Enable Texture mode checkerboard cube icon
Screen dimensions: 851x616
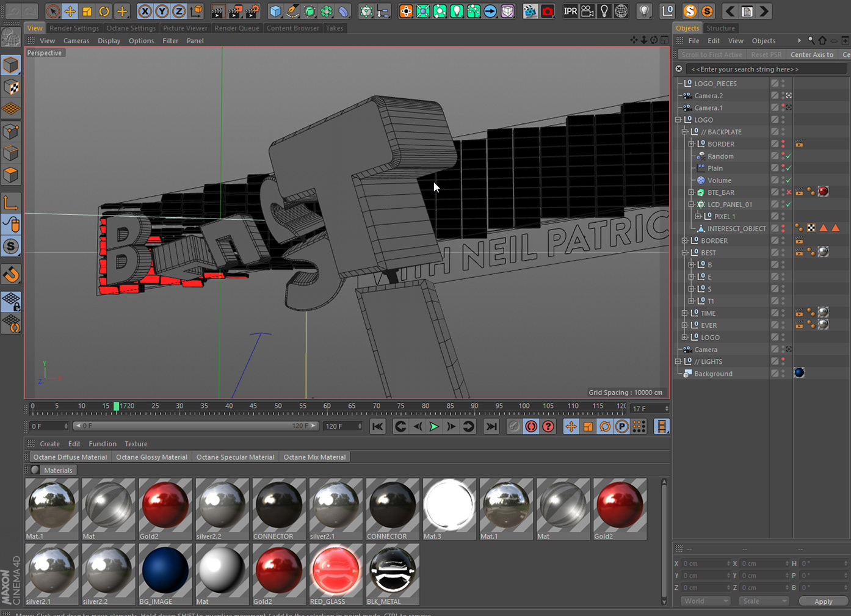pos(11,87)
